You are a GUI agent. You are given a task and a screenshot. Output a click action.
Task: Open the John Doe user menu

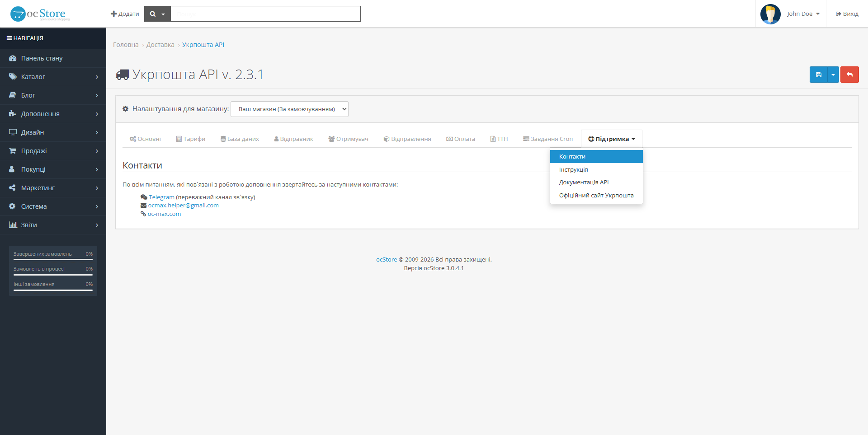(x=803, y=14)
